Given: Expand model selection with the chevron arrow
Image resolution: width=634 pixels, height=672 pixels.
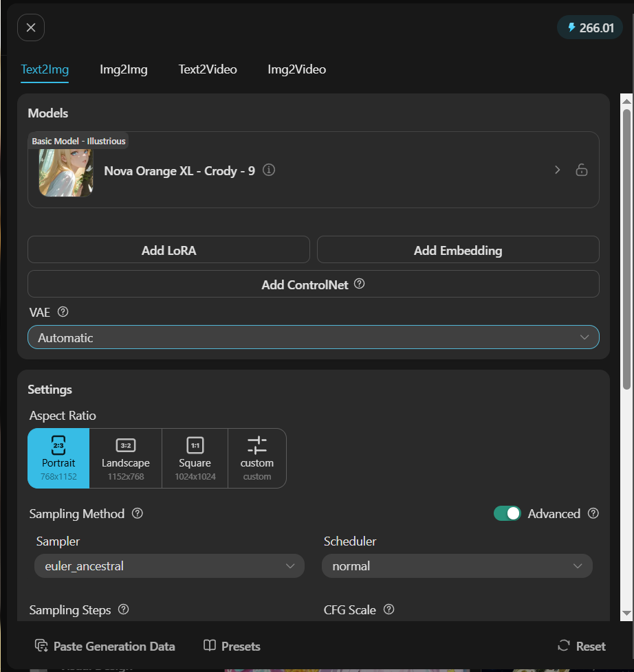Looking at the screenshot, I should 557,170.
